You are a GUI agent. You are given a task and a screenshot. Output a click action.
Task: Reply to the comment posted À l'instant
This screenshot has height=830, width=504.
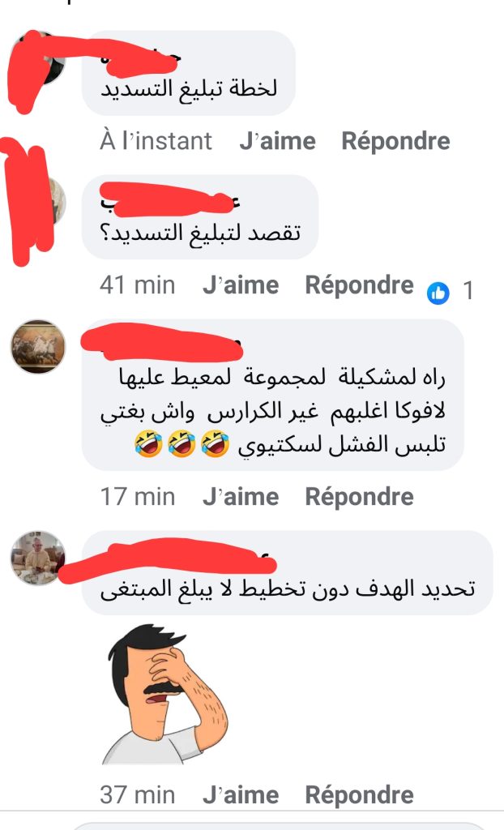[395, 141]
